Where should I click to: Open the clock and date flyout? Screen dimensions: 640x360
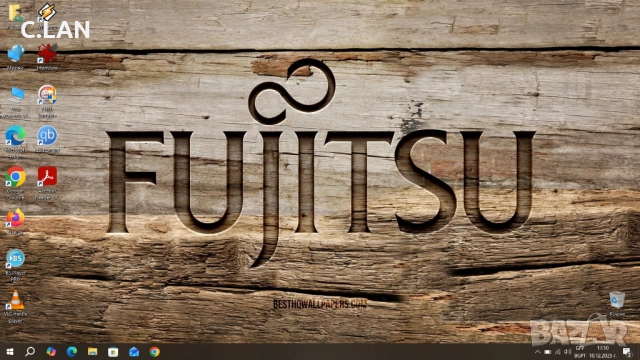(x=602, y=352)
